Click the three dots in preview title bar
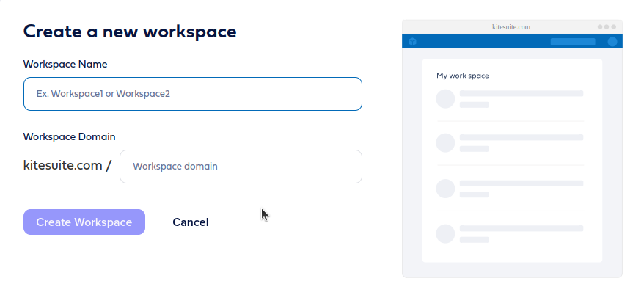This screenshot has height=295, width=644. [607, 27]
